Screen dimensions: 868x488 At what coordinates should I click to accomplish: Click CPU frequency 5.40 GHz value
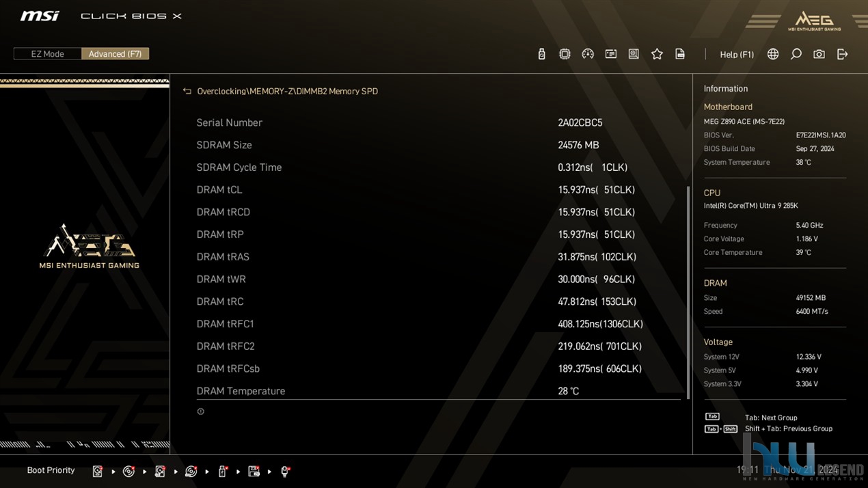click(809, 226)
